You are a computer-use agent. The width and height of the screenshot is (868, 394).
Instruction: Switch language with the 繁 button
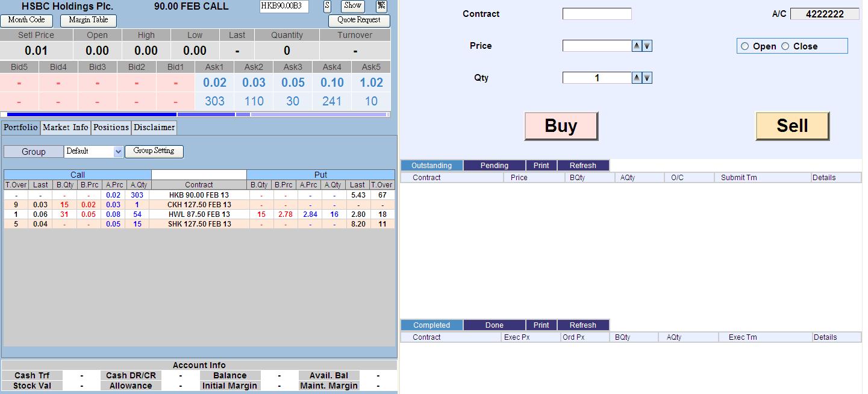tap(381, 6)
